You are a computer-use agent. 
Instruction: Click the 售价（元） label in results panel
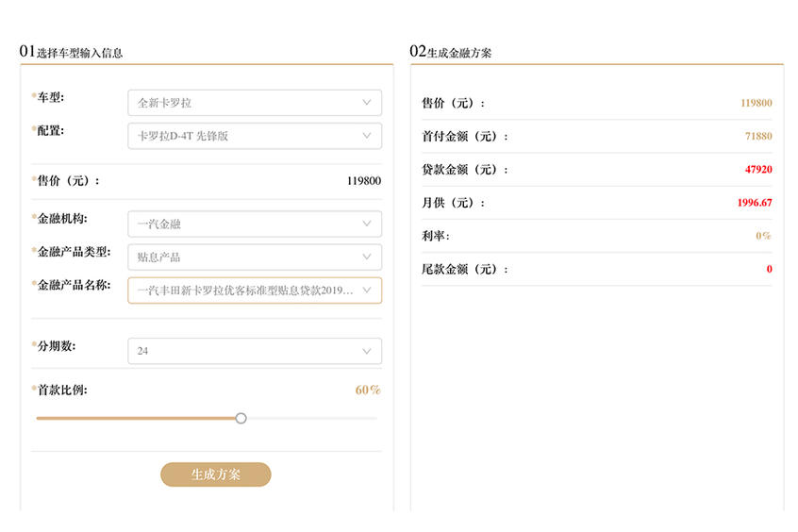pyautogui.click(x=453, y=104)
